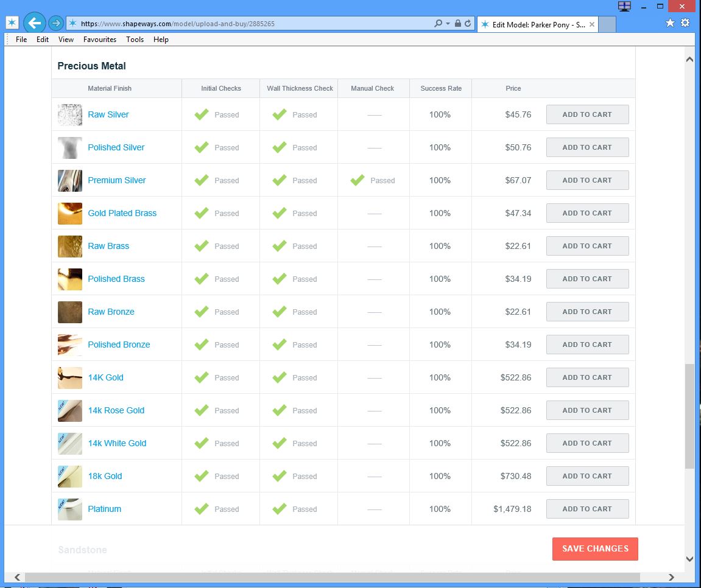Image resolution: width=701 pixels, height=588 pixels.
Task: Click the Raw Bronze thumbnail image
Action: point(70,312)
